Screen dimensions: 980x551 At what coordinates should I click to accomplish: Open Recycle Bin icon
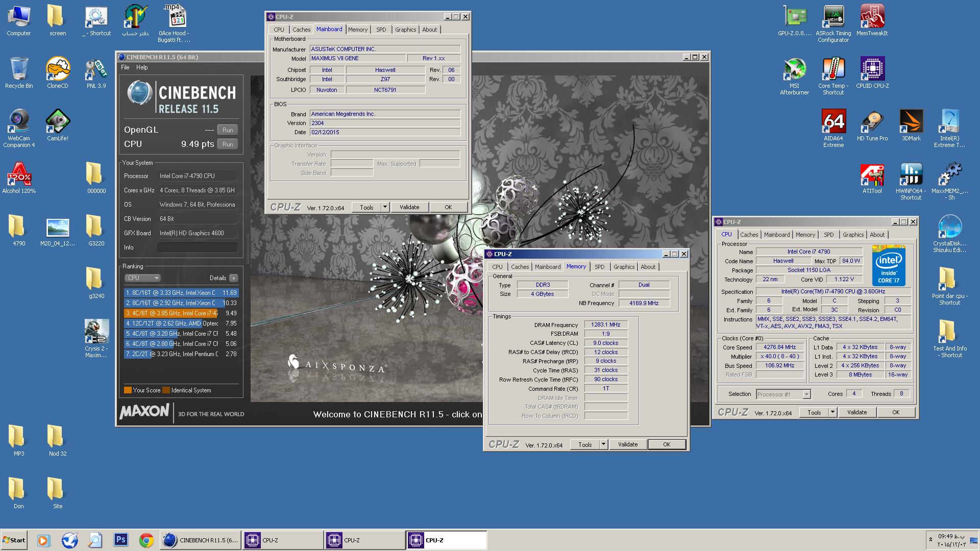tap(19, 73)
